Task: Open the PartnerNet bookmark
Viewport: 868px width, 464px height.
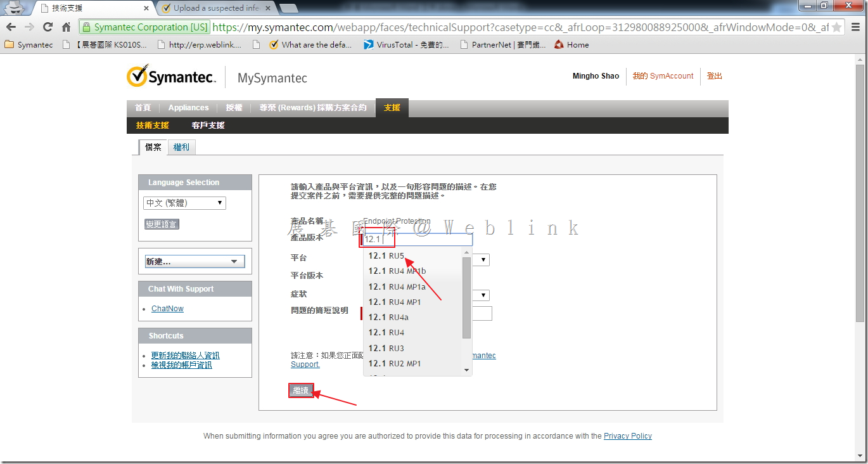Action: point(502,45)
